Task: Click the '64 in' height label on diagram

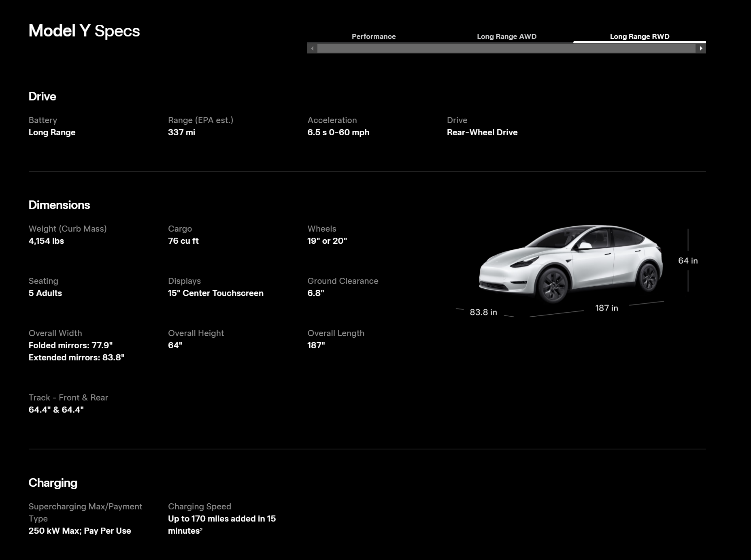Action: pos(688,261)
